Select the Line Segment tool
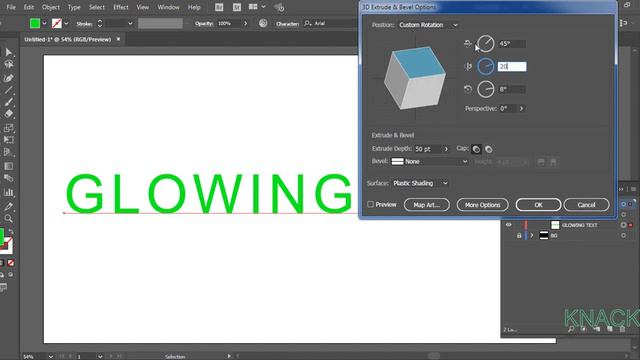Screen dimensions: 640x360 coord(8,90)
